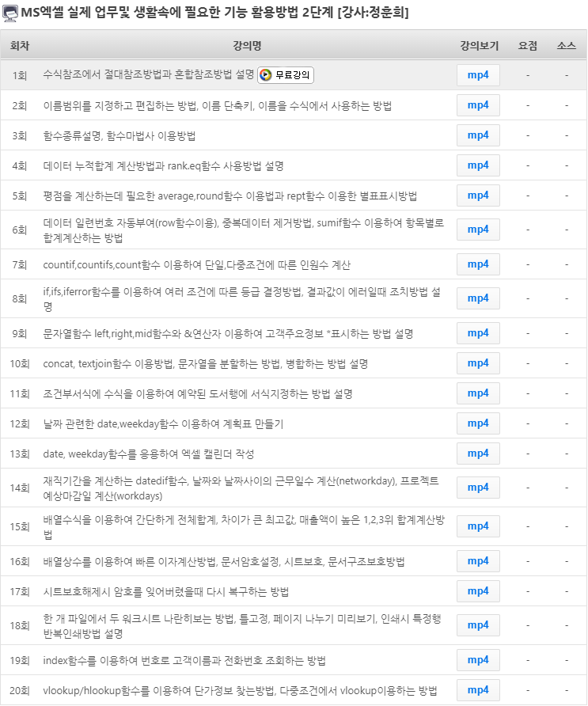Click the 요점 column header
The width and height of the screenshot is (588, 706).
tap(528, 45)
